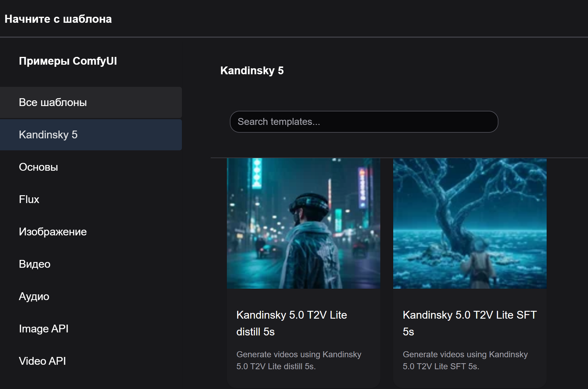Switch to the Основы templates category

point(38,167)
